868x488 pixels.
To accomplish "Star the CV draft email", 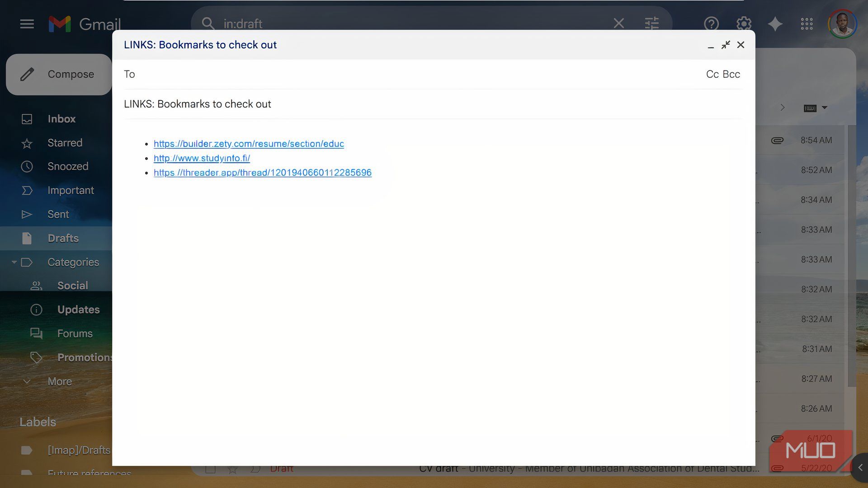I will [232, 469].
